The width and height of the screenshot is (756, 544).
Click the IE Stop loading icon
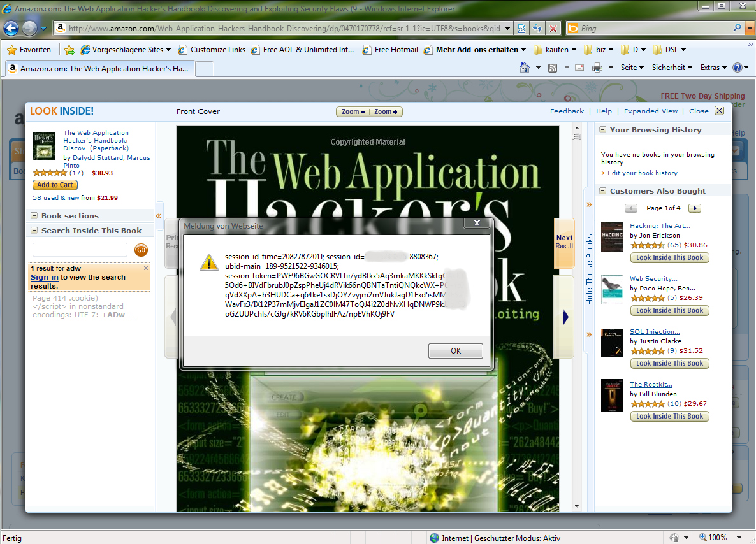pos(553,29)
